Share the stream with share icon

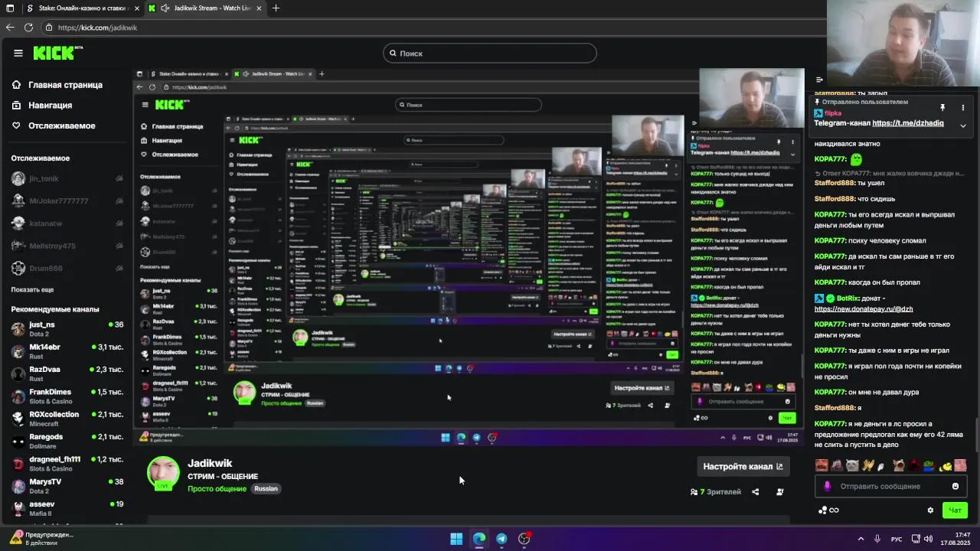pyautogui.click(x=756, y=492)
